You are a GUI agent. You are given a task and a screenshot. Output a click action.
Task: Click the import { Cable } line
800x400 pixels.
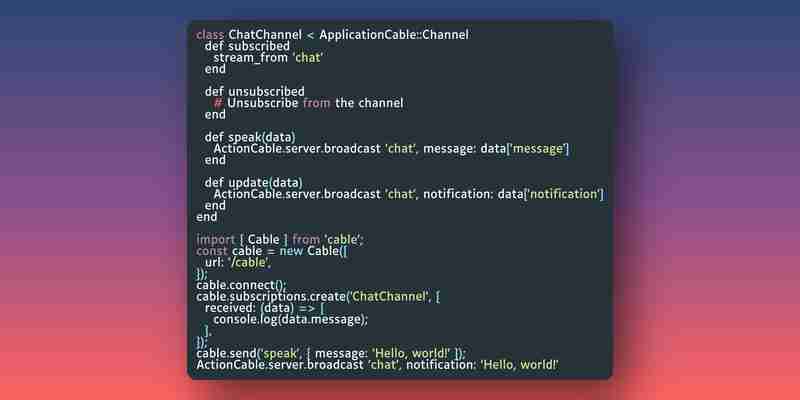point(280,239)
